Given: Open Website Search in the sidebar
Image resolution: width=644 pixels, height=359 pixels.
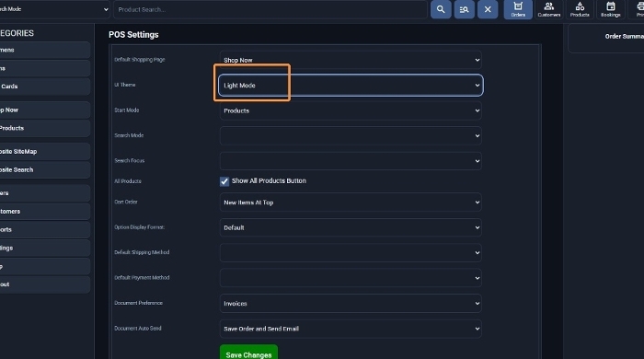Looking at the screenshot, I should click(x=45, y=169).
